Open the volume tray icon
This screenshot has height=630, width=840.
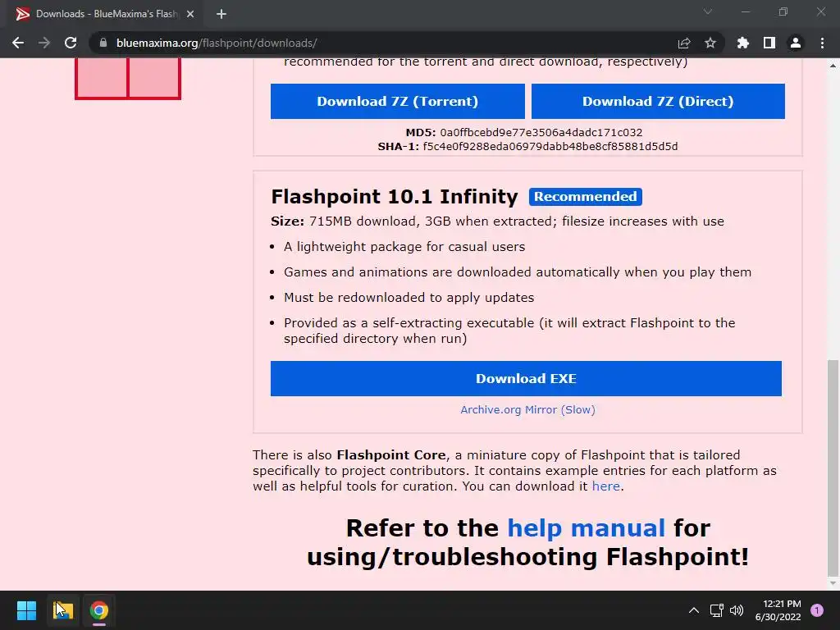[737, 610]
